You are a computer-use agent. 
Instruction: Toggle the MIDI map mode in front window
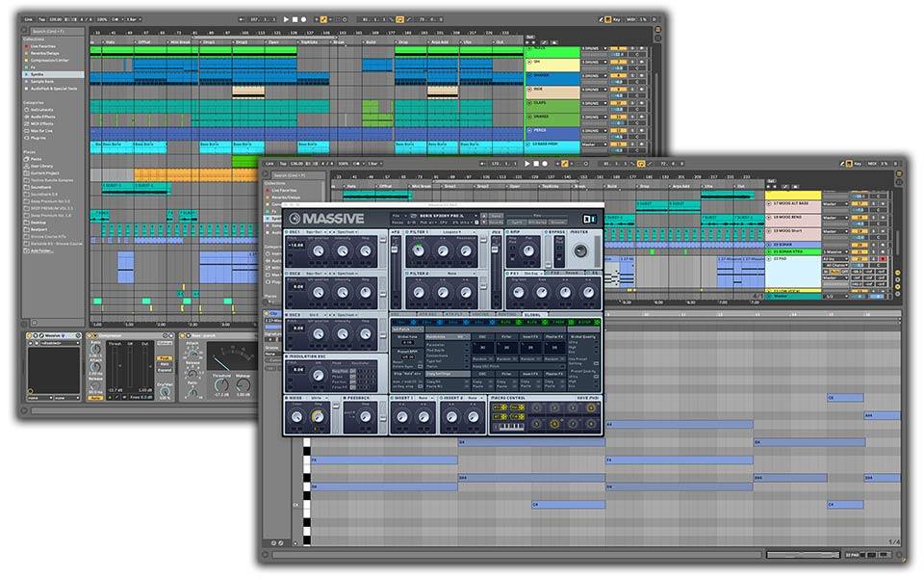coord(873,164)
